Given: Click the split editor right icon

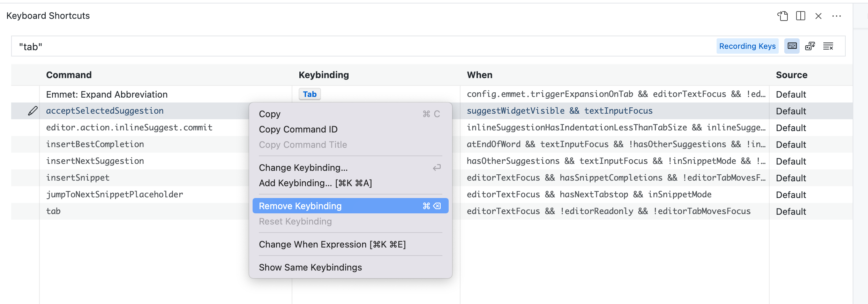Looking at the screenshot, I should click(801, 16).
